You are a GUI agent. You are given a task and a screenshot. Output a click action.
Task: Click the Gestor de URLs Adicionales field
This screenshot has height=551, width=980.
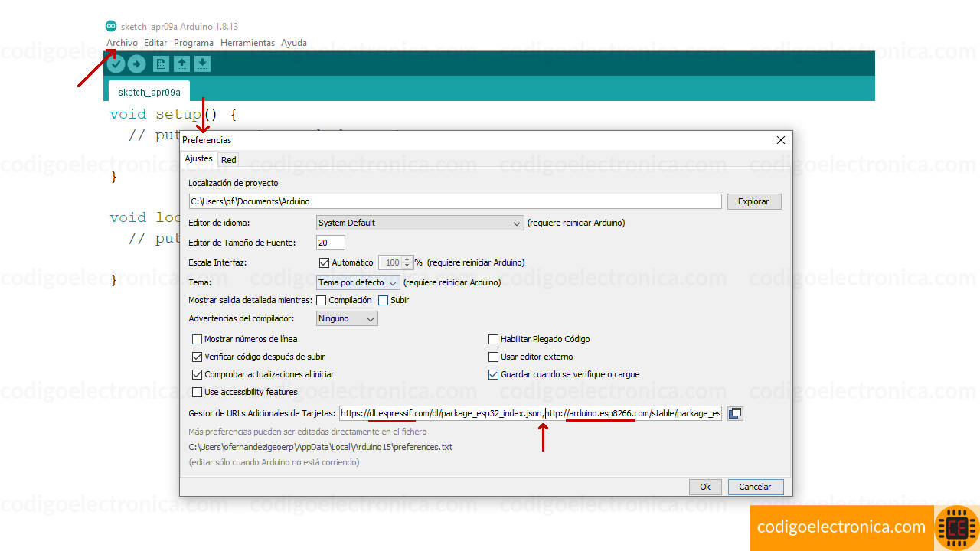point(531,413)
